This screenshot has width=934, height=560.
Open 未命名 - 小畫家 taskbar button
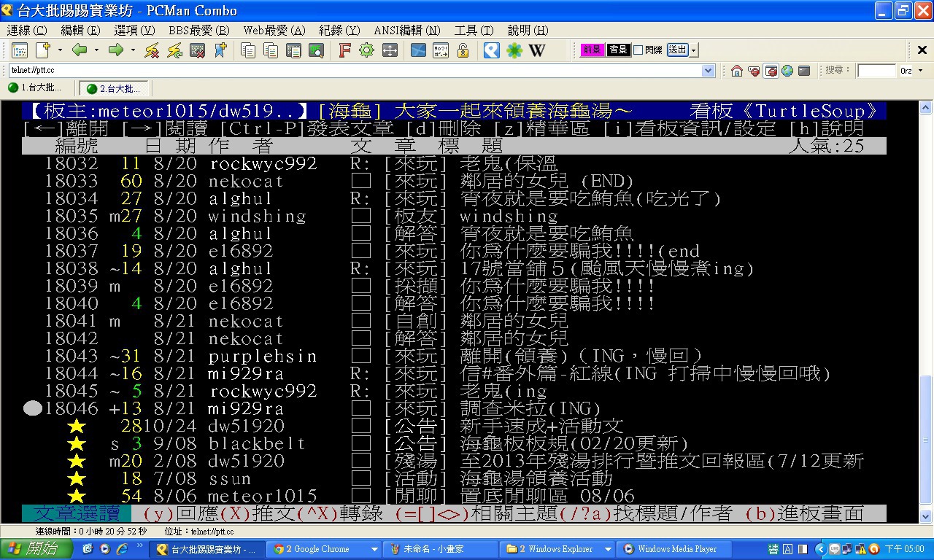pyautogui.click(x=441, y=549)
